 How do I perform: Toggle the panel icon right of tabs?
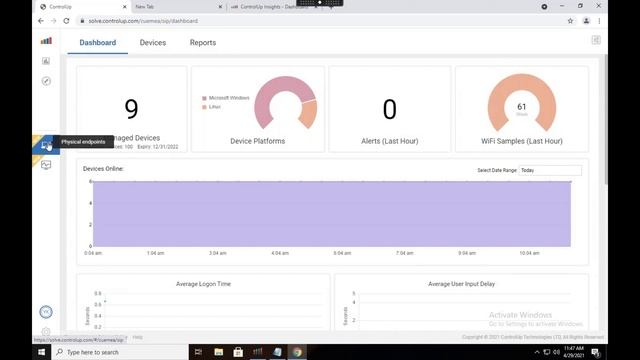[596, 40]
